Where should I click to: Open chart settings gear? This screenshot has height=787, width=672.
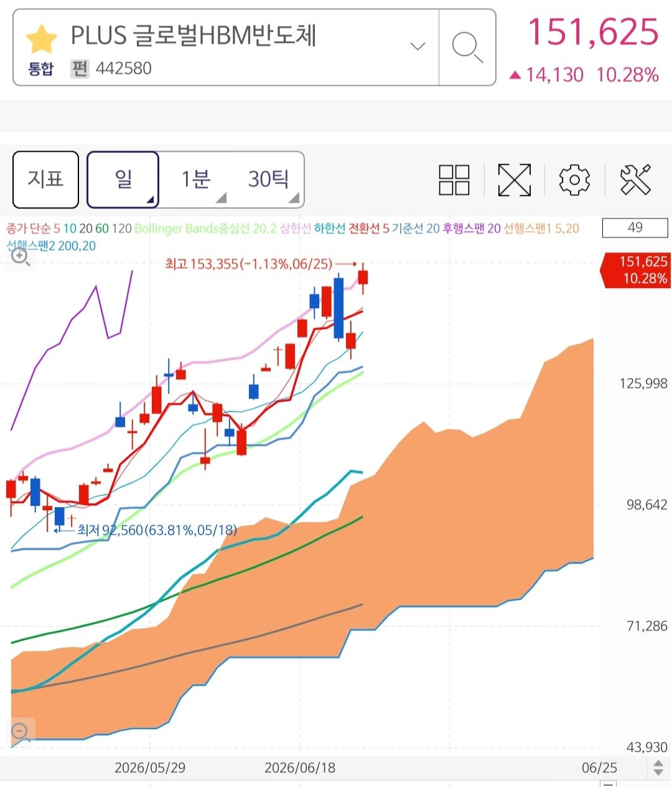[x=574, y=180]
